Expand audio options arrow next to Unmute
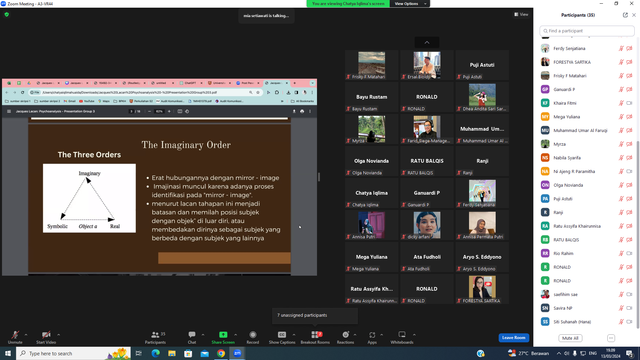 tap(26, 335)
